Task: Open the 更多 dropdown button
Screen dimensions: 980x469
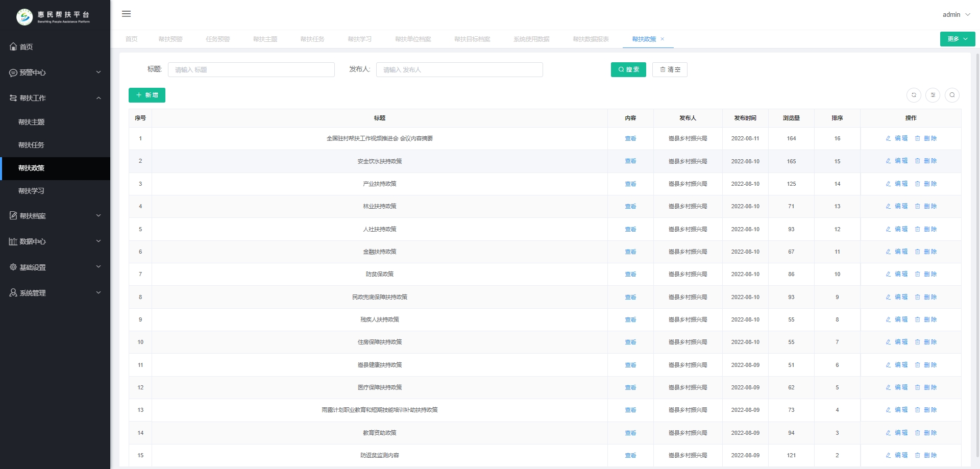Action: click(x=958, y=39)
